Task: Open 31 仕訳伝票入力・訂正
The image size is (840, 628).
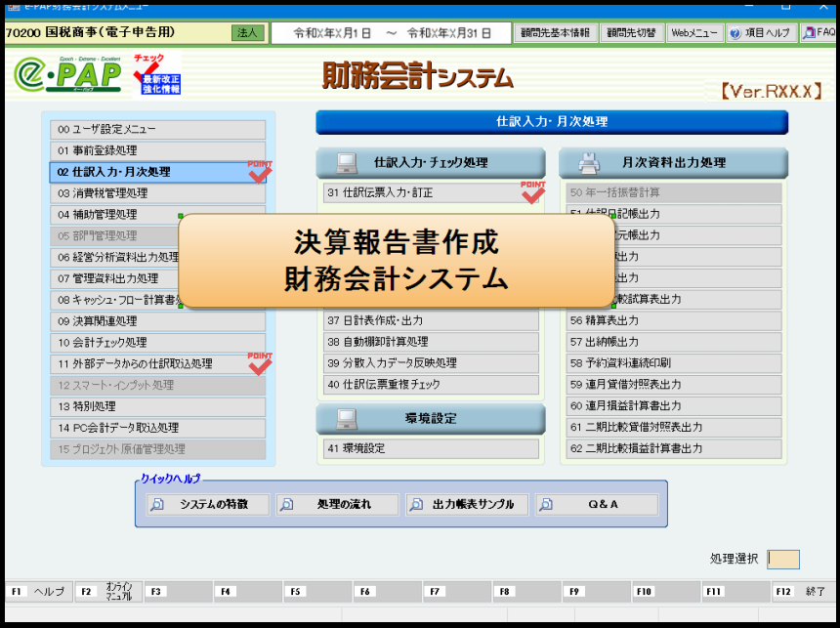Action: pos(430,193)
